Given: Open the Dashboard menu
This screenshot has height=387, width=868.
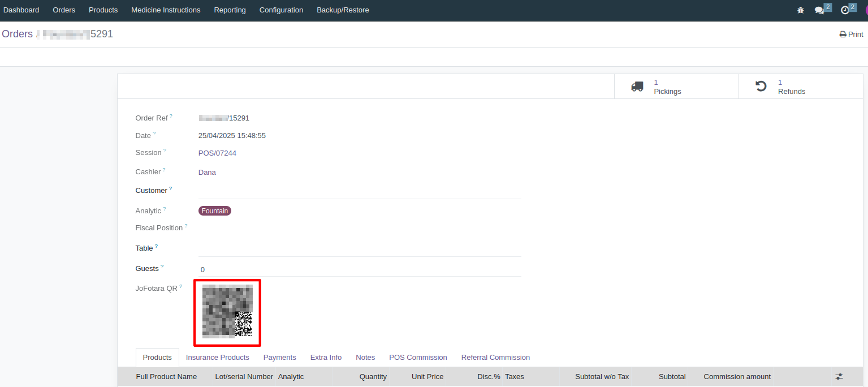Looking at the screenshot, I should (x=21, y=10).
